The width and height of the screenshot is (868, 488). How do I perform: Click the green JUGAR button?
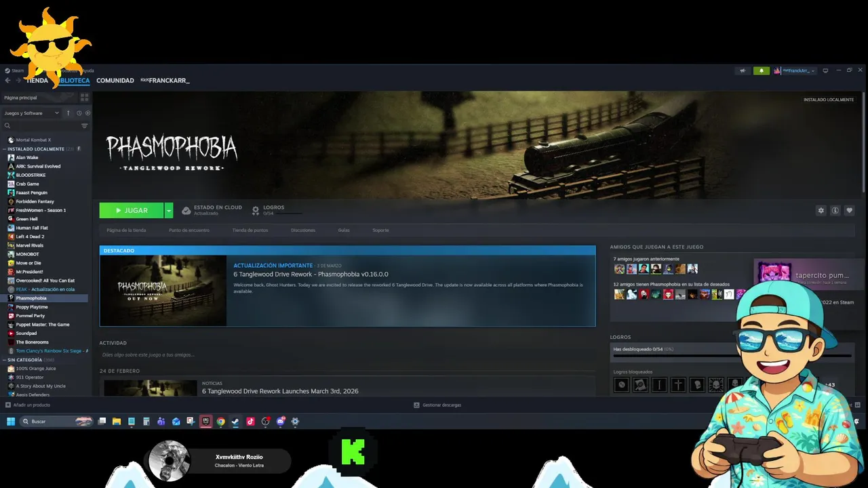click(x=132, y=210)
